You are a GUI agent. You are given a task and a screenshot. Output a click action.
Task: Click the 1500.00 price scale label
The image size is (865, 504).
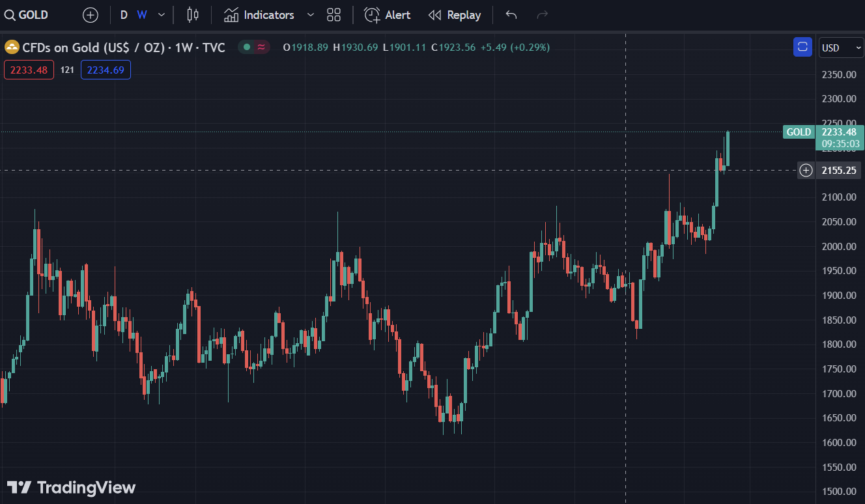click(x=839, y=492)
